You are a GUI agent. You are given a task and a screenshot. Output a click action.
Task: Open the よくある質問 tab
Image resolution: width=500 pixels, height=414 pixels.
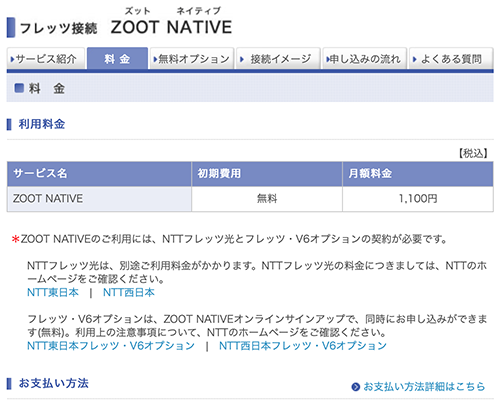(451, 59)
